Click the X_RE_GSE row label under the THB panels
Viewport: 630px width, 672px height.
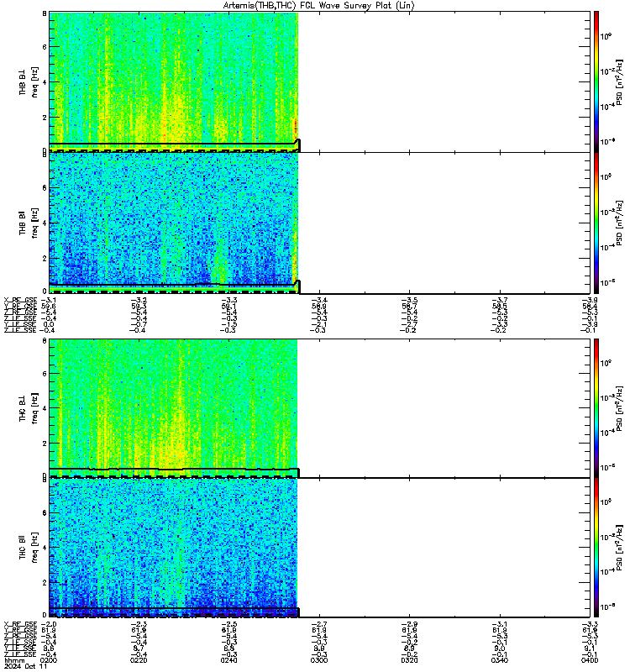coord(20,300)
